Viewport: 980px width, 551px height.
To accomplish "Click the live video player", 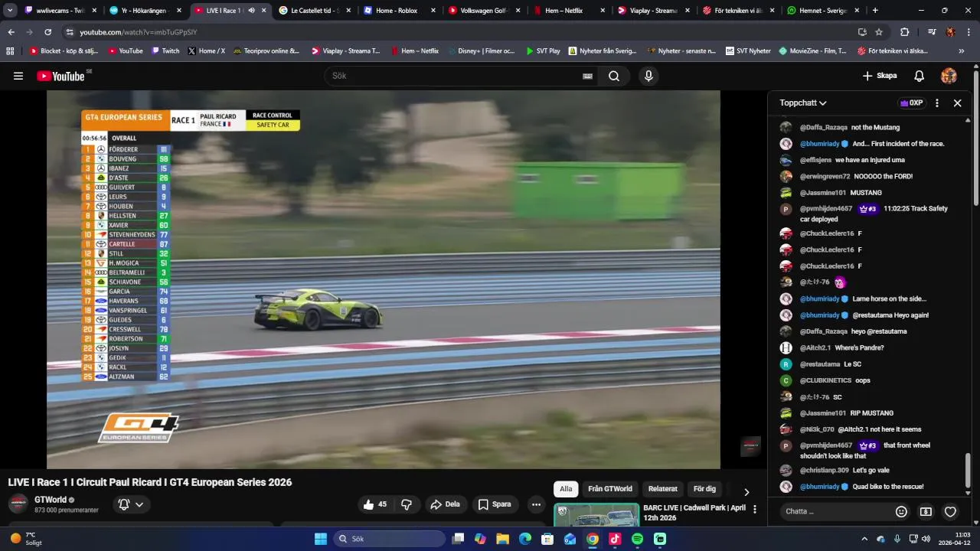I will tap(383, 279).
